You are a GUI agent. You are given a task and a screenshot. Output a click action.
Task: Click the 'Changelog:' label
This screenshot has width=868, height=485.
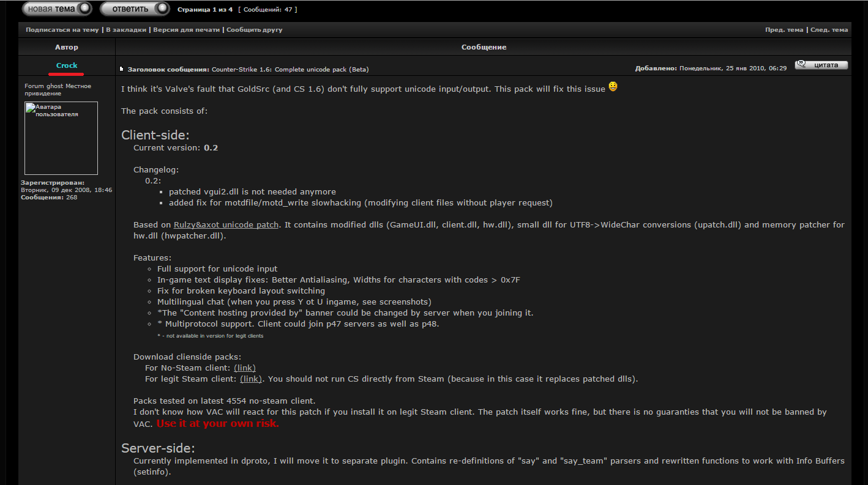(156, 169)
